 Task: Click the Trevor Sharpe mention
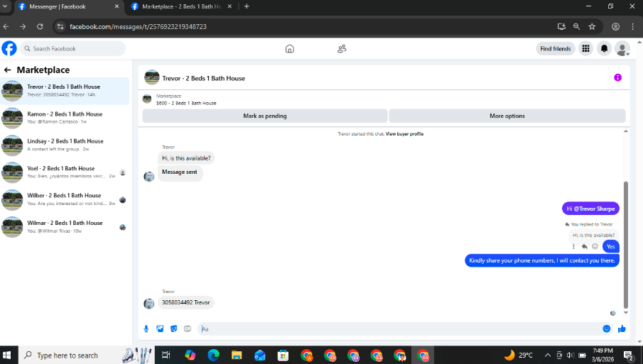coord(594,209)
